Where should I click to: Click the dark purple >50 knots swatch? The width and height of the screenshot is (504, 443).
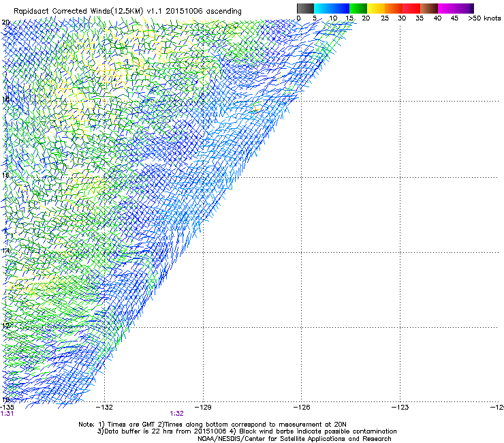tap(472, 8)
